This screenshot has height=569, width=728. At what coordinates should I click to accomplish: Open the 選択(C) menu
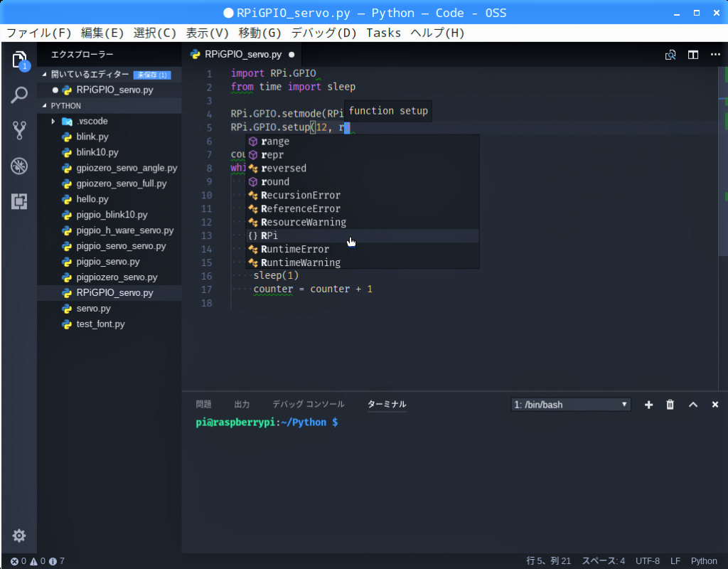click(x=154, y=33)
